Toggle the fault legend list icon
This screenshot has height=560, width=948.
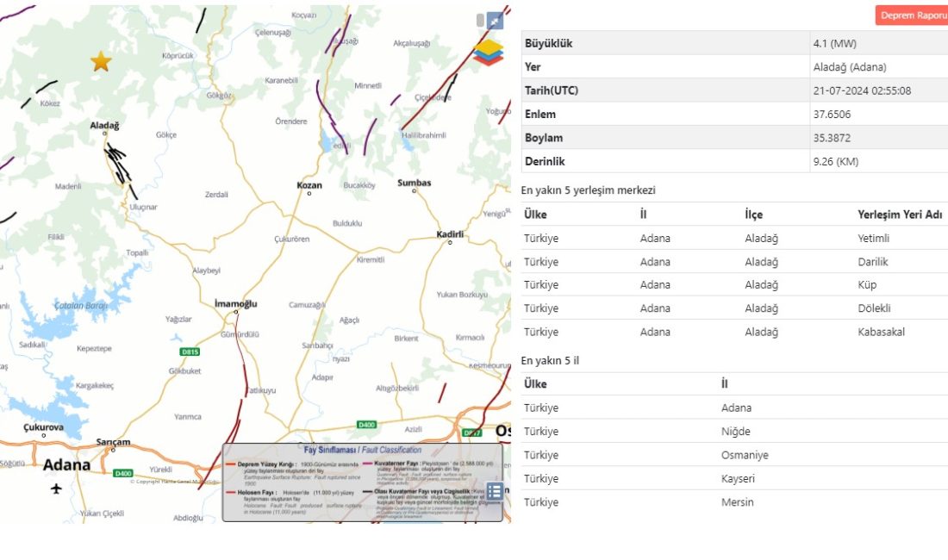(495, 491)
